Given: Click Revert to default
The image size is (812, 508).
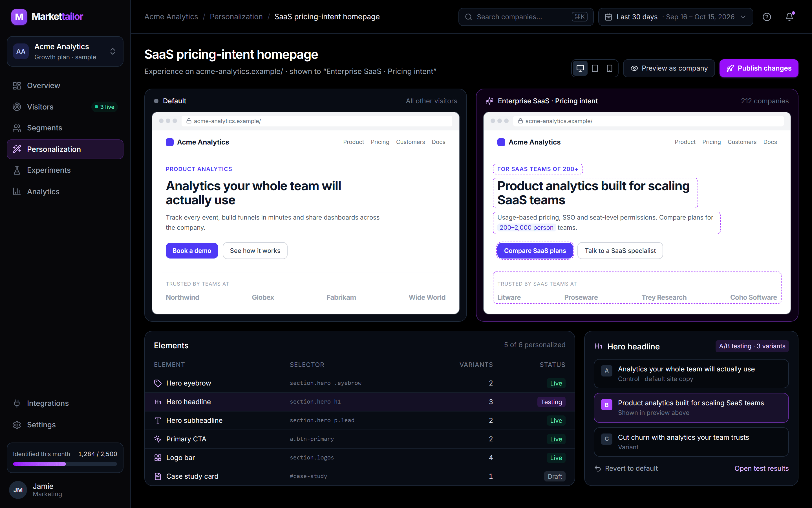Looking at the screenshot, I should (x=626, y=468).
